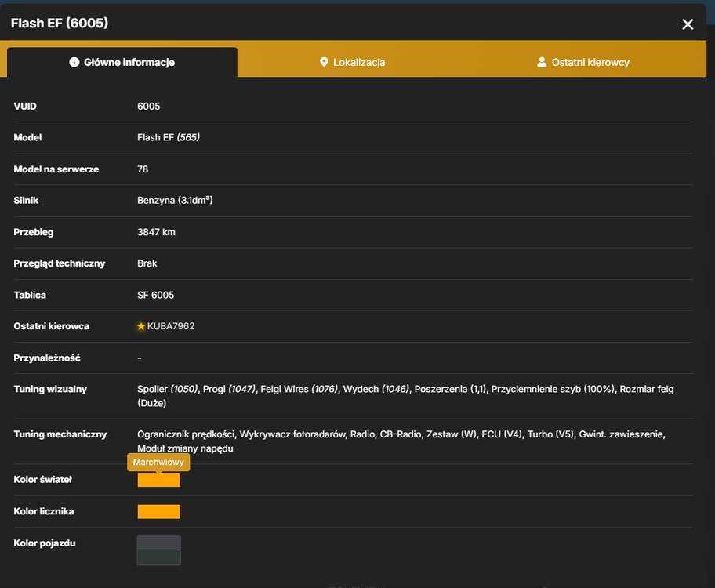The height and width of the screenshot is (588, 715).
Task: Click the map pin icon on Lokalizacja
Action: tap(324, 62)
